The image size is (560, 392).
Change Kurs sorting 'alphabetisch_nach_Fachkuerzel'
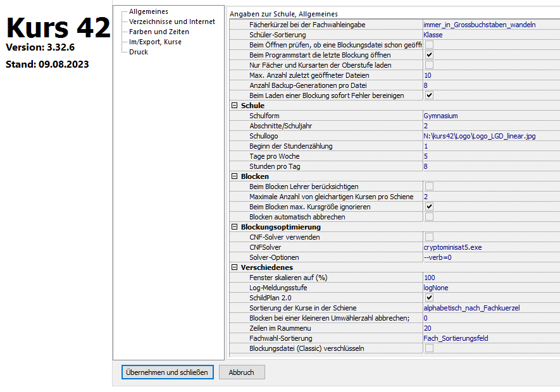[492, 308]
